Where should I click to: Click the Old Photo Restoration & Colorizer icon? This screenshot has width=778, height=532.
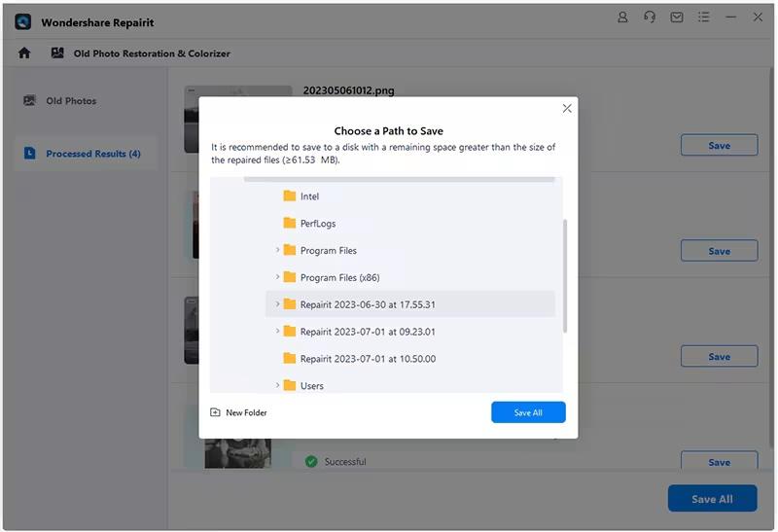57,53
